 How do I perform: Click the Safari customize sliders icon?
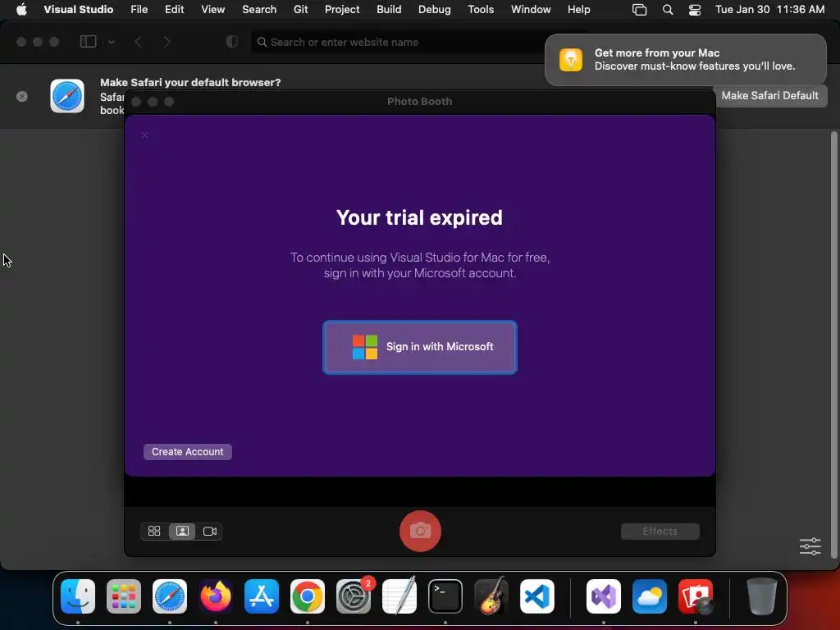(x=810, y=546)
